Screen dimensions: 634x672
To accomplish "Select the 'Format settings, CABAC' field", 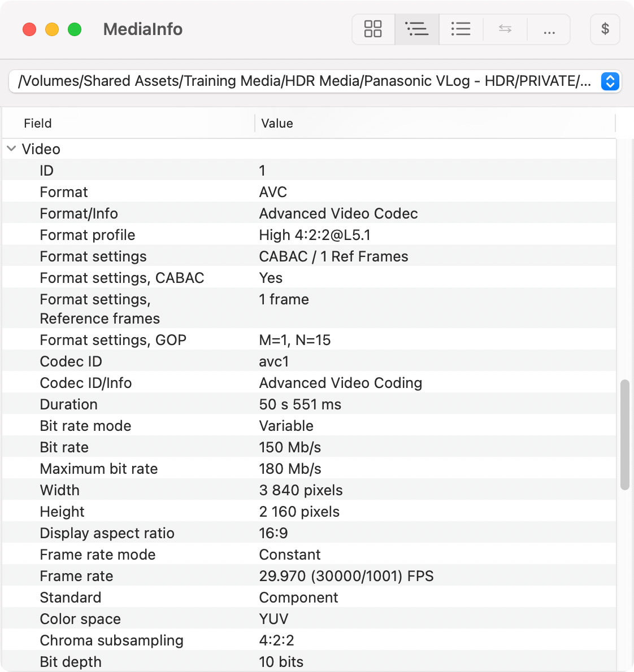I will click(x=122, y=278).
